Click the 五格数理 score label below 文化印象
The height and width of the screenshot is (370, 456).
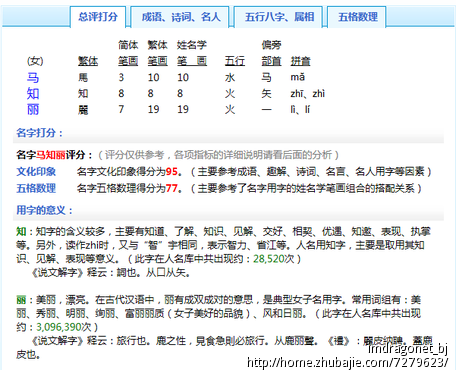coord(36,188)
